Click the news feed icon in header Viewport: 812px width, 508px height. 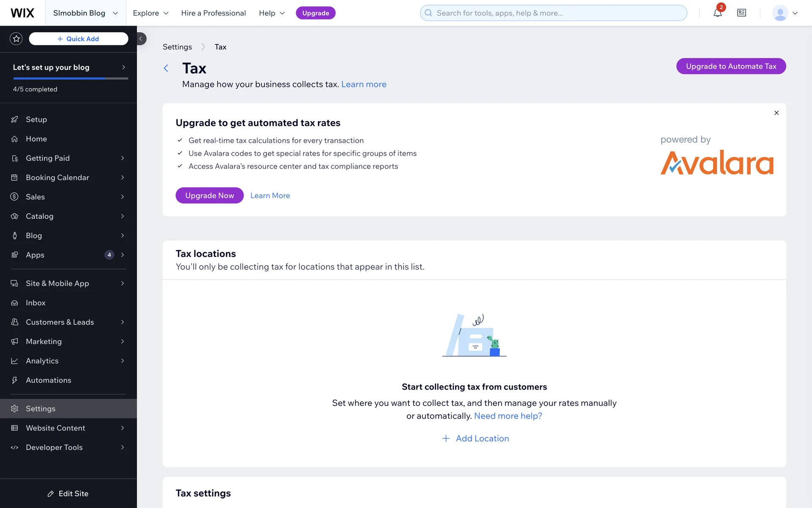741,13
